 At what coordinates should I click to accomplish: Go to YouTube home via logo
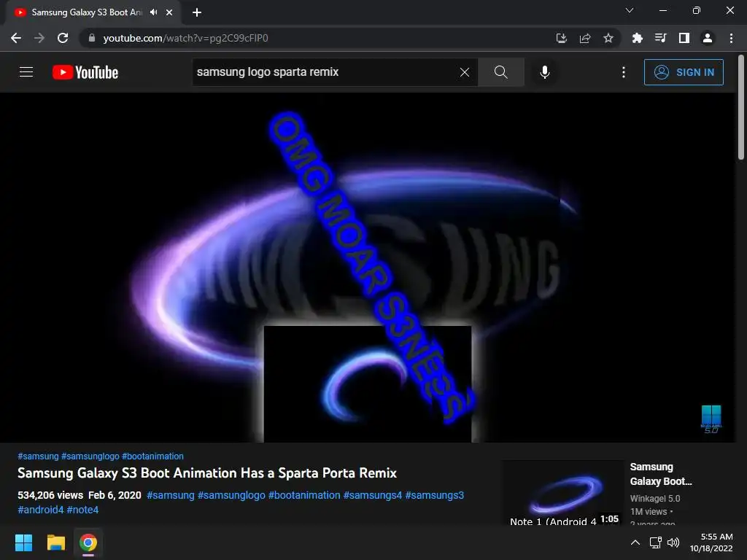click(x=85, y=72)
